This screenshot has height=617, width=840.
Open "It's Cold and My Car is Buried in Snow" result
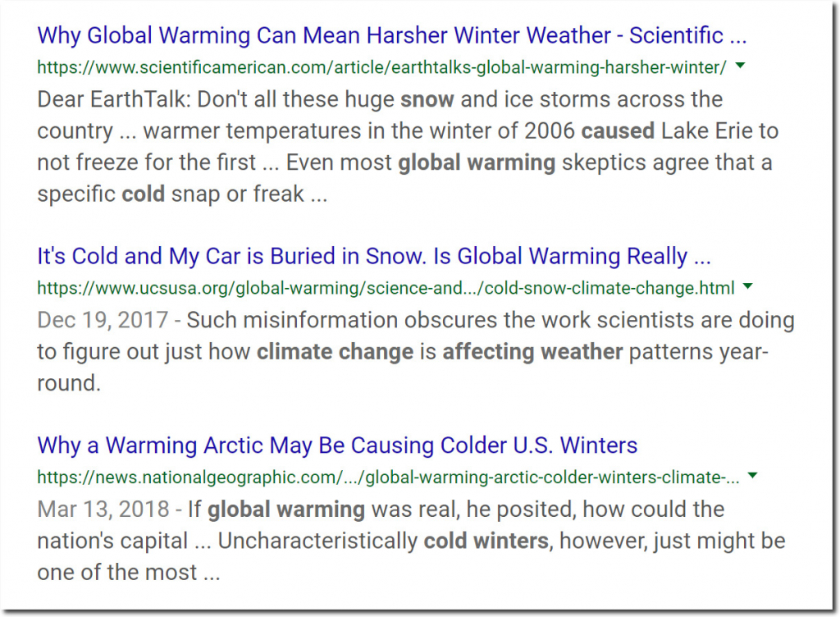(374, 257)
